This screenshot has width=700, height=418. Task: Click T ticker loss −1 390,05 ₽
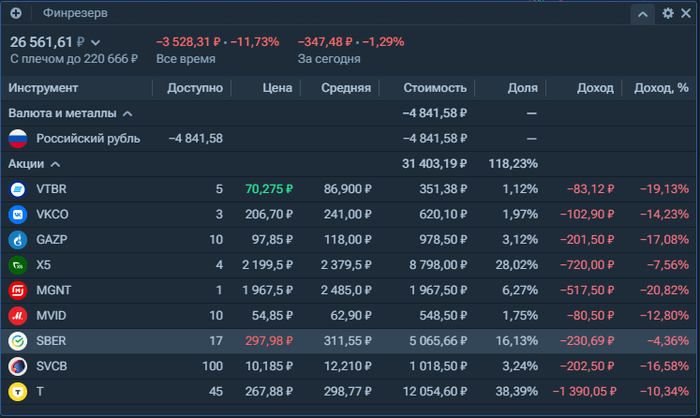pos(584,392)
